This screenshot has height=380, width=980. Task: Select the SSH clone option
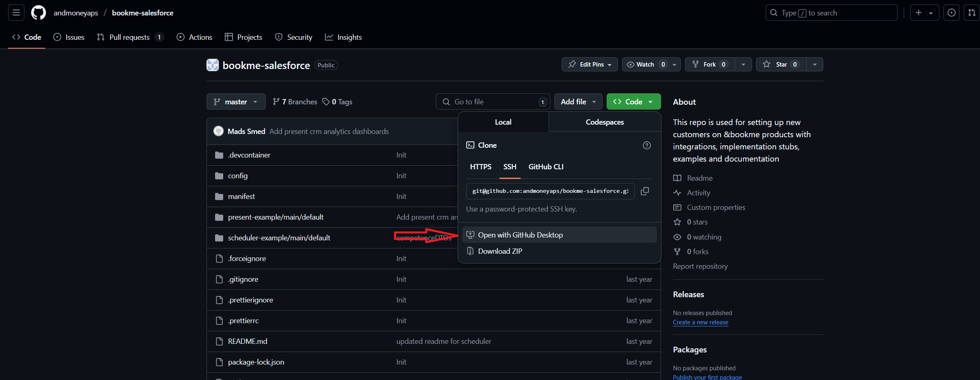coord(510,166)
